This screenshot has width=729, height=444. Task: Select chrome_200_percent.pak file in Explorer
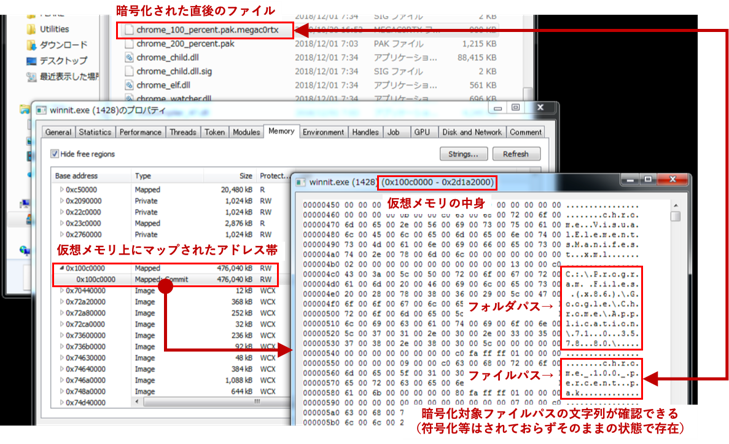[185, 44]
